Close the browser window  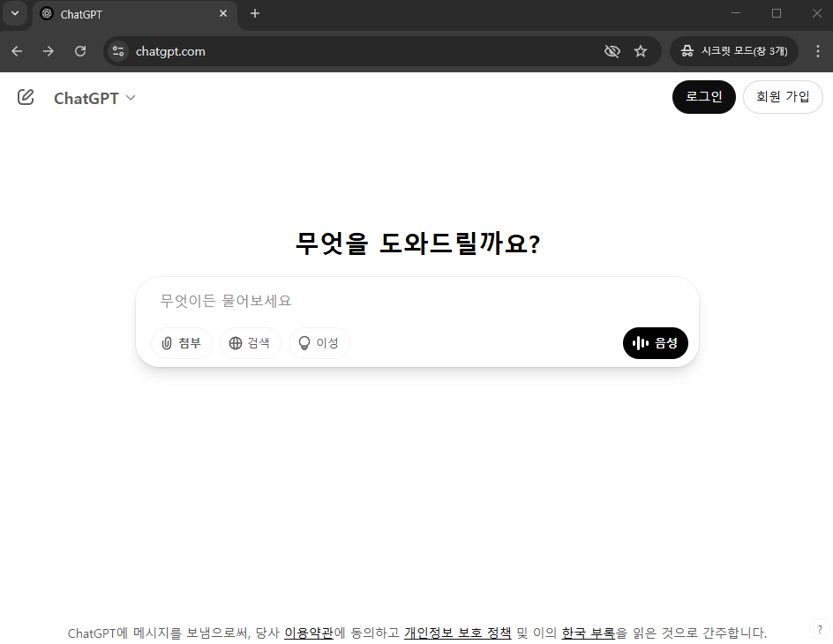pos(816,13)
